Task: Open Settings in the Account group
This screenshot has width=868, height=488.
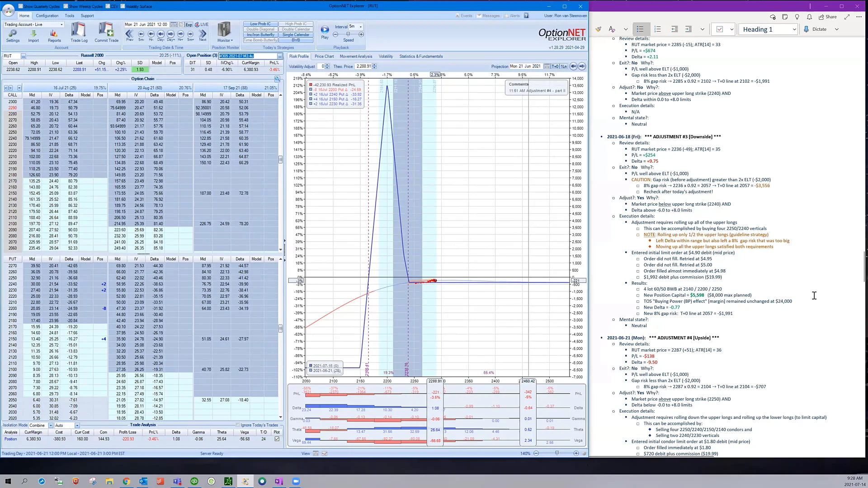Action: coord(13,36)
